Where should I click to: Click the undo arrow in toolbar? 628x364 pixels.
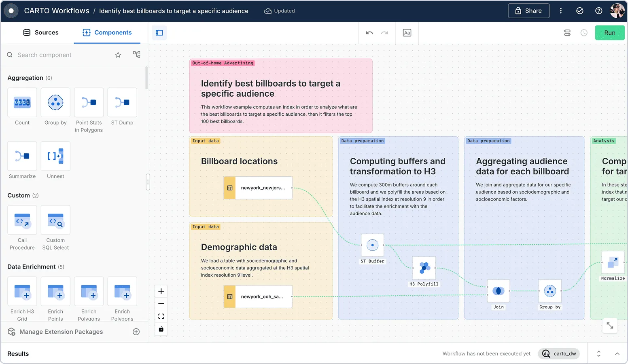click(x=369, y=33)
